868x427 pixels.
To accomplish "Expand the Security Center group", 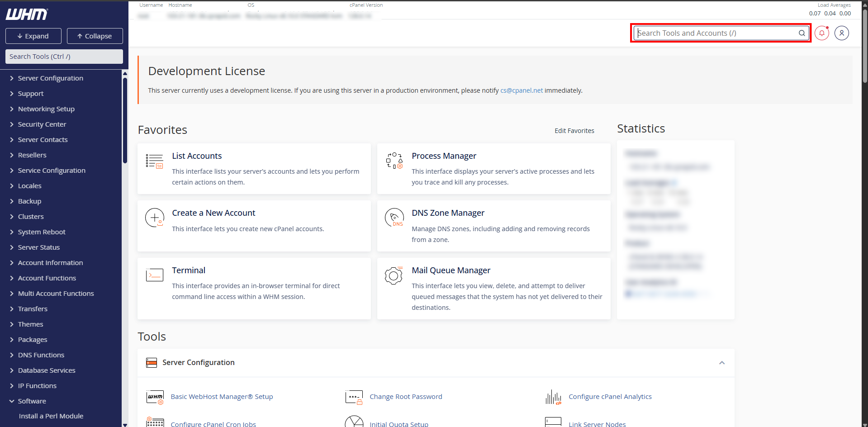I will pos(42,124).
